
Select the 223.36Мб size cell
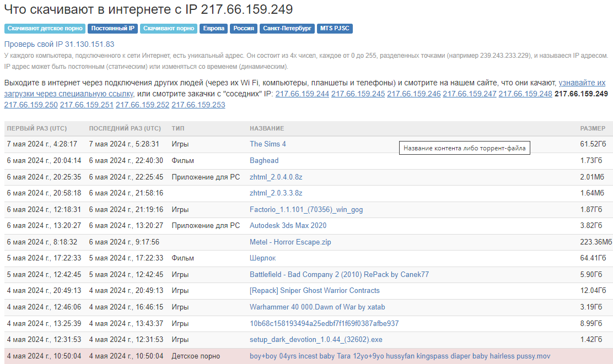pos(596,242)
